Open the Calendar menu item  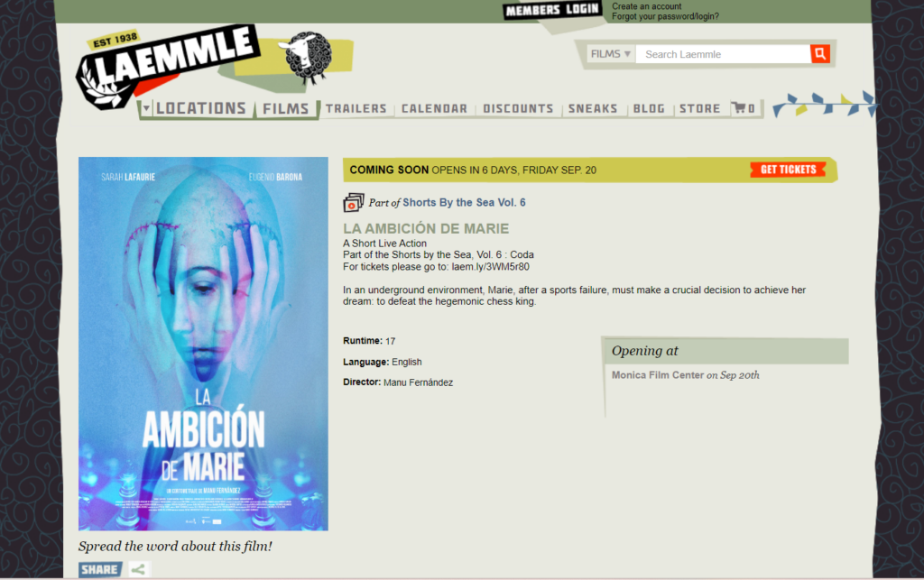point(434,109)
